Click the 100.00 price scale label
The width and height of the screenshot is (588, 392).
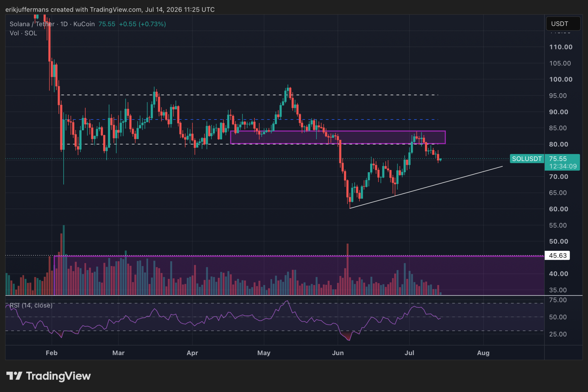(x=561, y=79)
